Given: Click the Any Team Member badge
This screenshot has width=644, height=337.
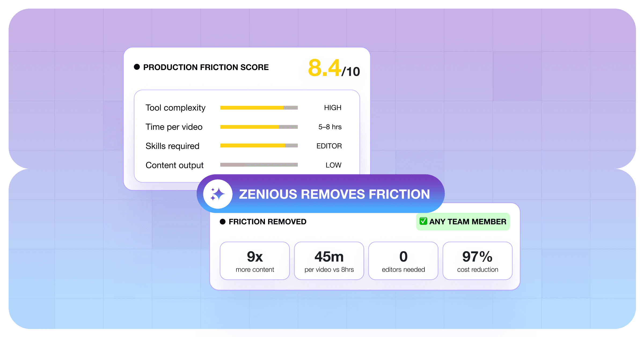Looking at the screenshot, I should (463, 222).
